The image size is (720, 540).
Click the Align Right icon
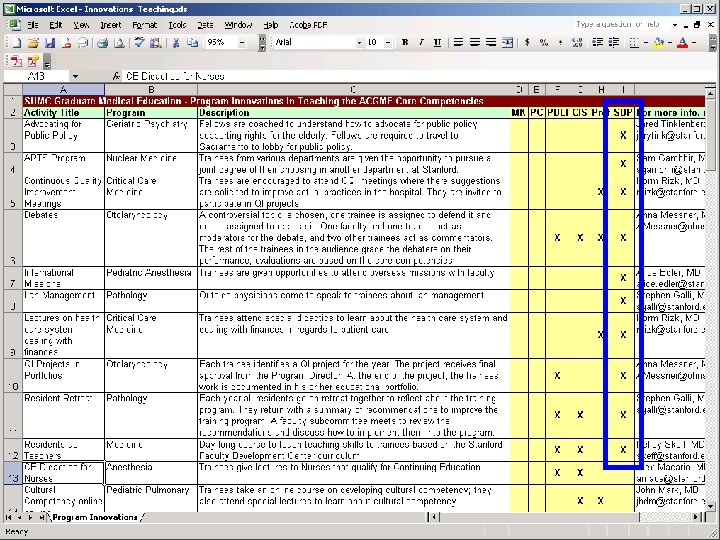pyautogui.click(x=491, y=43)
